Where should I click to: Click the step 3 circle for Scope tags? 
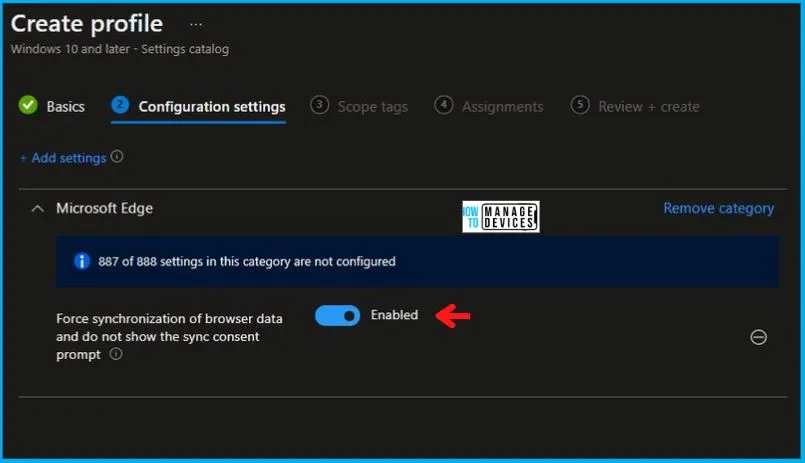[x=319, y=105]
